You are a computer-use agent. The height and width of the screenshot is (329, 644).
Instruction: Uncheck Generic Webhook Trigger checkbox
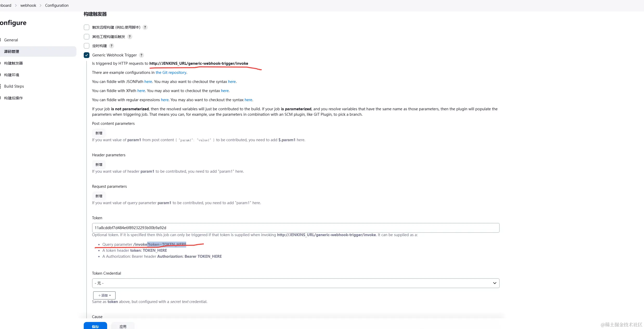click(87, 55)
